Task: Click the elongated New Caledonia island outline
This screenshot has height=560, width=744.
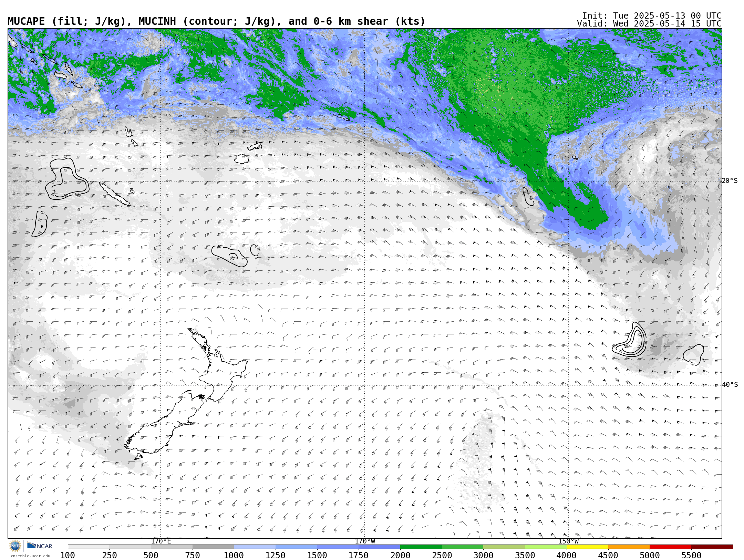Action: (115, 194)
